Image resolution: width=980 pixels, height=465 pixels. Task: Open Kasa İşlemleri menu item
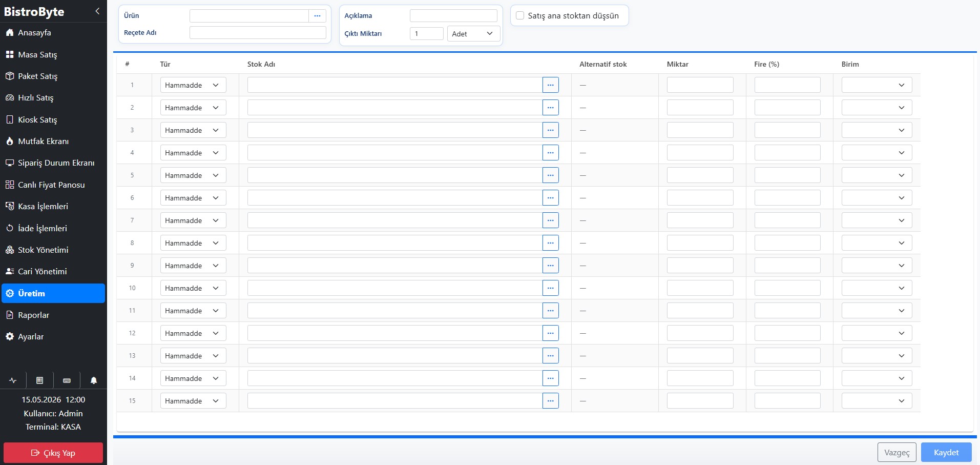click(x=53, y=207)
